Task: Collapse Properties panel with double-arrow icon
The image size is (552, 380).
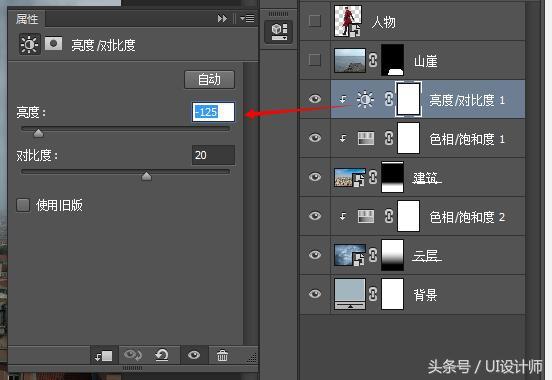Action: coord(222,18)
